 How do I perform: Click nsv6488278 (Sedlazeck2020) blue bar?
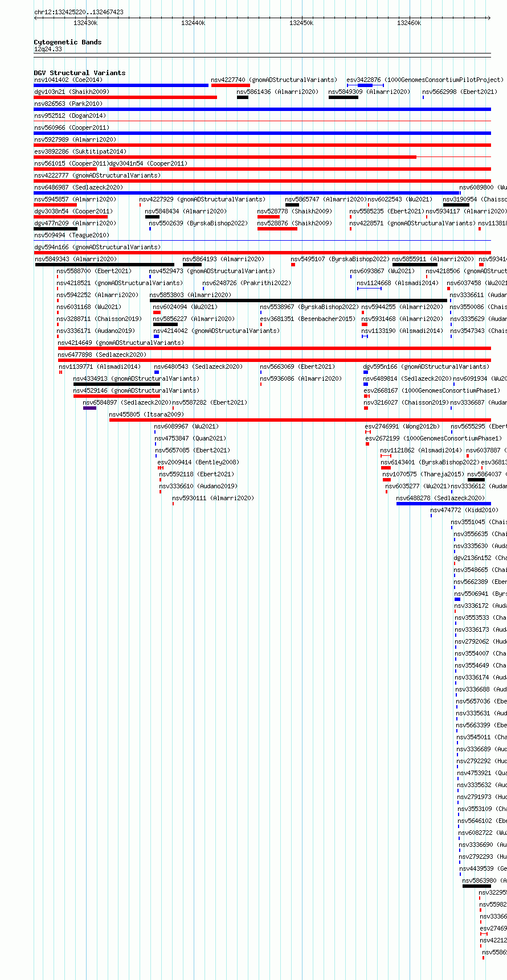click(443, 504)
